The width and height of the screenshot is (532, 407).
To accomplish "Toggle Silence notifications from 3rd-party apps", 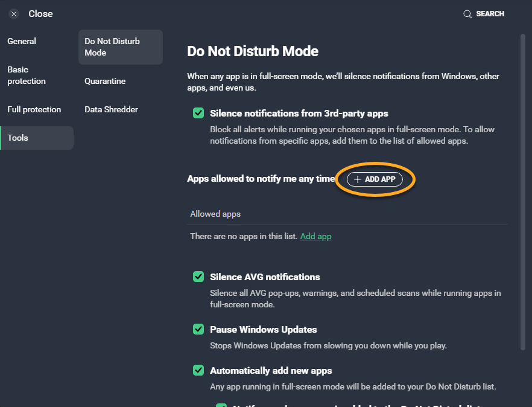I will click(x=198, y=113).
